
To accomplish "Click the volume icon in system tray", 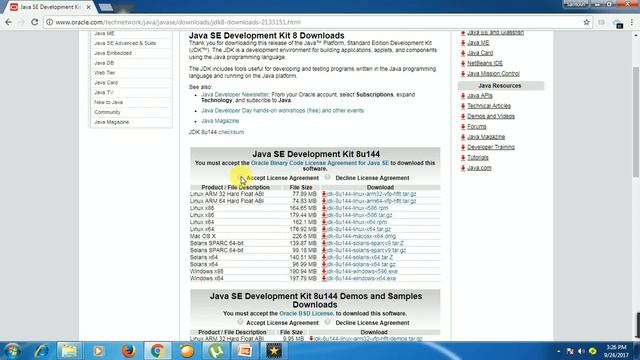I will pyautogui.click(x=582, y=351).
